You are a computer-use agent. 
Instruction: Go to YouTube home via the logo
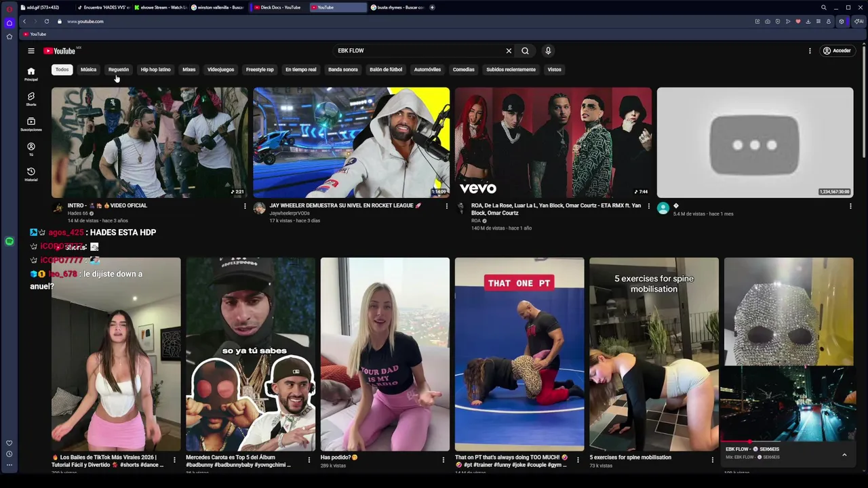pyautogui.click(x=60, y=51)
